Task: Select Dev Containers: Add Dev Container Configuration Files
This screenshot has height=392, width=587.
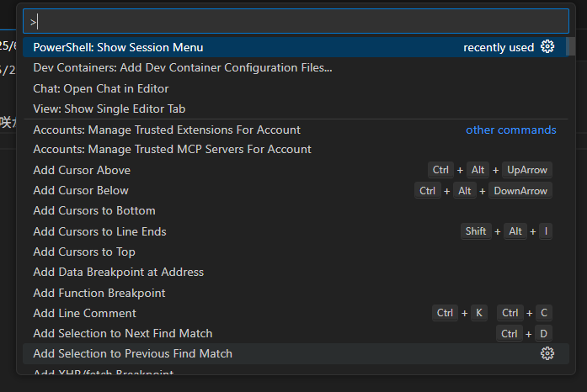Action: click(182, 68)
